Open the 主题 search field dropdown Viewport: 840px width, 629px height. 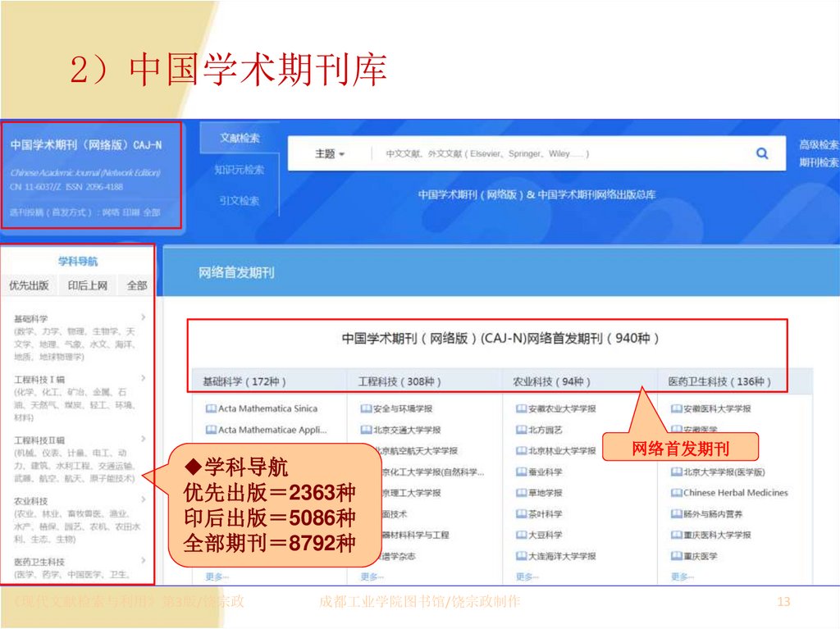(330, 154)
